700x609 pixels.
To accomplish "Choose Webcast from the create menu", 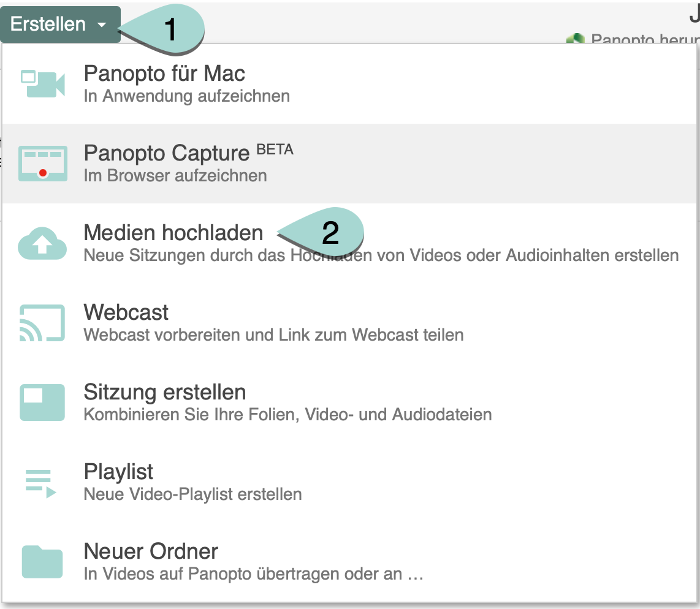I will pyautogui.click(x=126, y=312).
